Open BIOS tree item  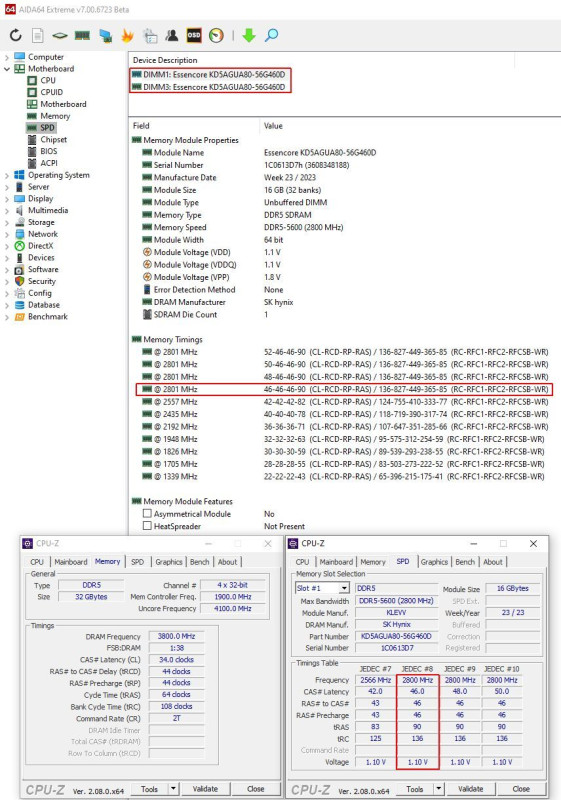(49, 151)
